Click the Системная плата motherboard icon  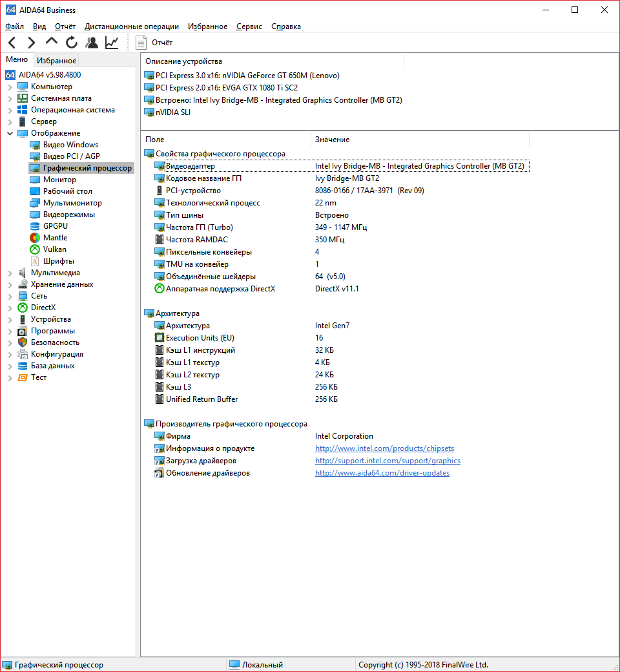pyautogui.click(x=23, y=98)
